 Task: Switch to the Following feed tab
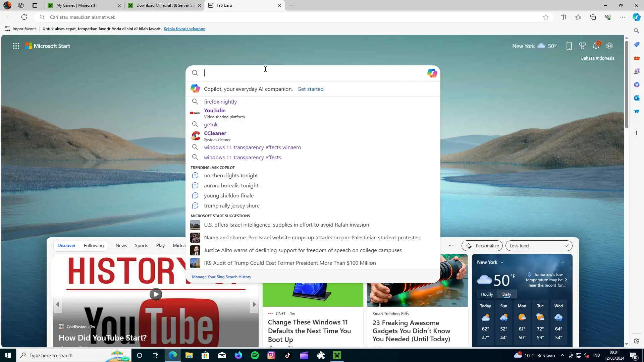coord(94,246)
